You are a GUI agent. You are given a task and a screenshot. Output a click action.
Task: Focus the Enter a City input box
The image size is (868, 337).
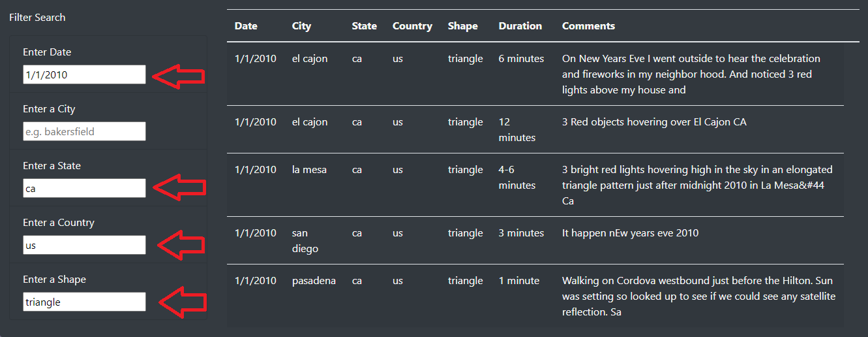click(x=84, y=131)
